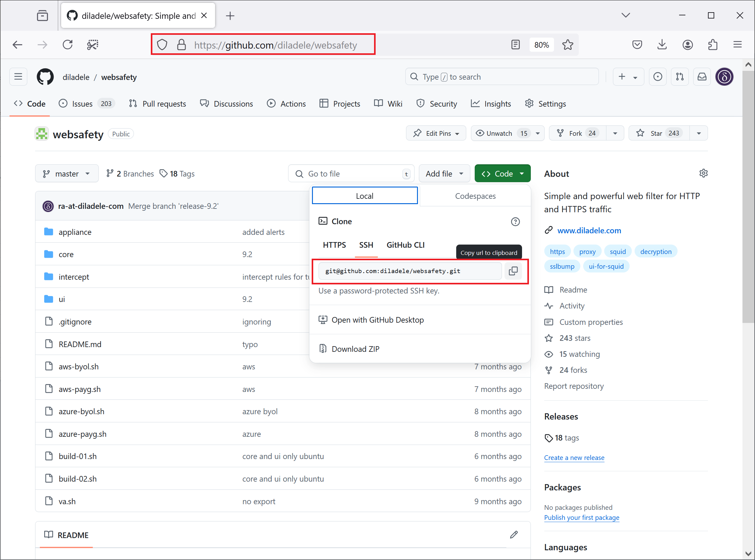
Task: Click Open with GitHub Desktop
Action: pos(371,320)
